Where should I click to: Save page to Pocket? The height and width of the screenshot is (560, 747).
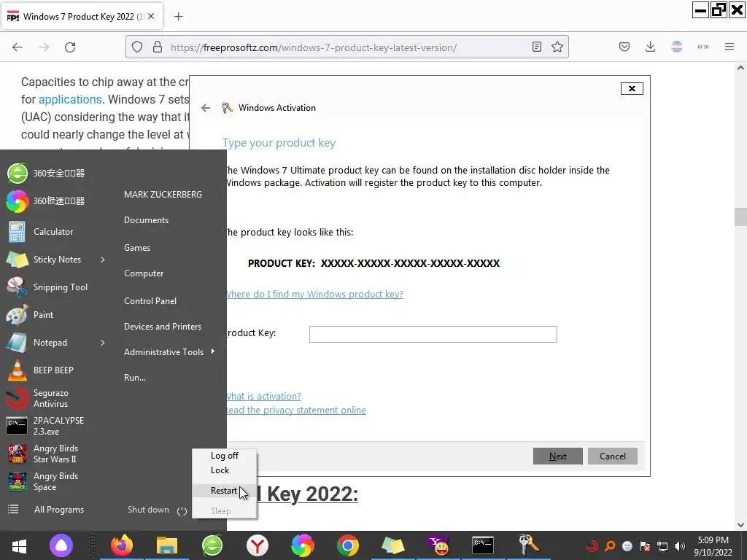point(624,47)
